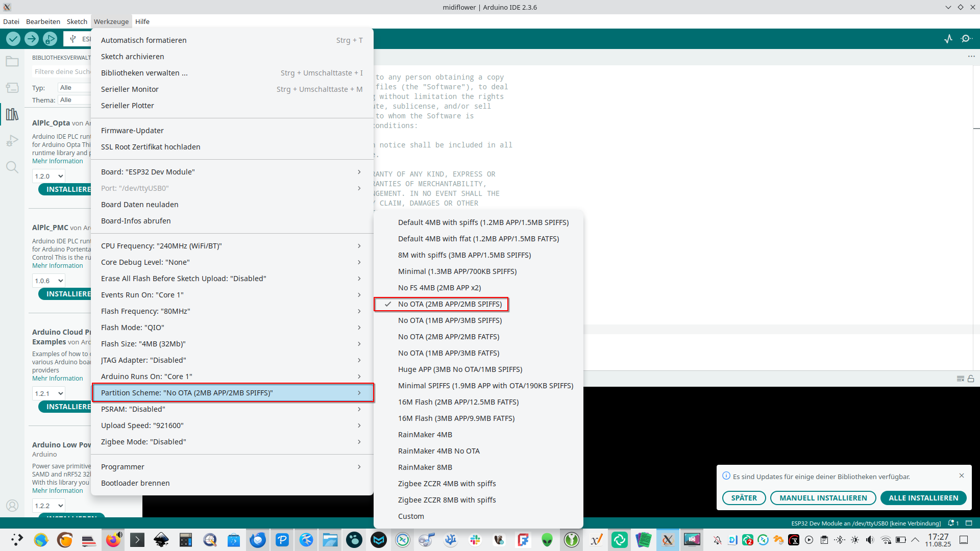980x551 pixels.
Task: Open the Serial Plotter toolbar icon
Action: (x=948, y=39)
